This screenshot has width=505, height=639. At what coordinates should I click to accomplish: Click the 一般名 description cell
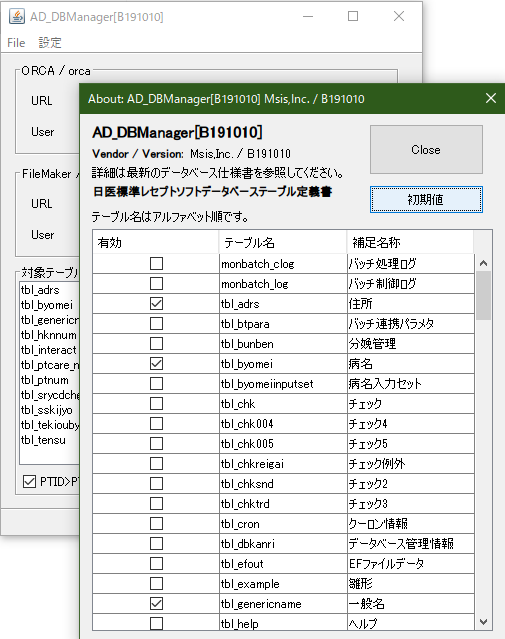pos(411,604)
